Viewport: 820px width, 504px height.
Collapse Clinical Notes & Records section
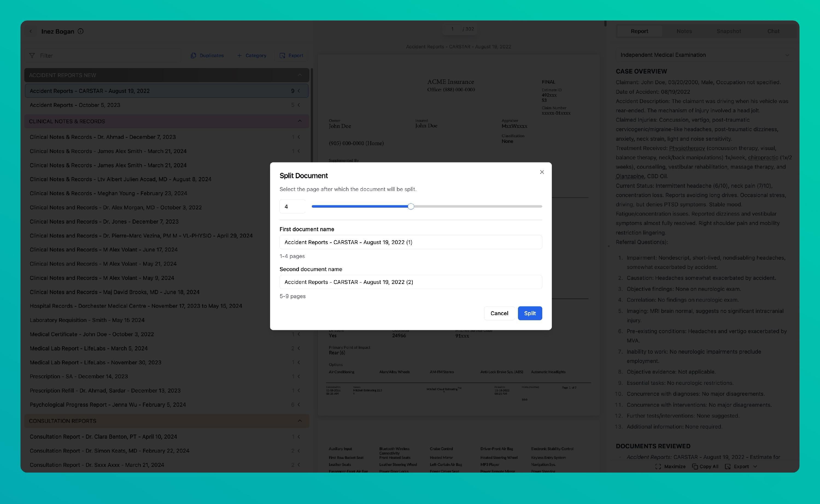click(x=299, y=121)
